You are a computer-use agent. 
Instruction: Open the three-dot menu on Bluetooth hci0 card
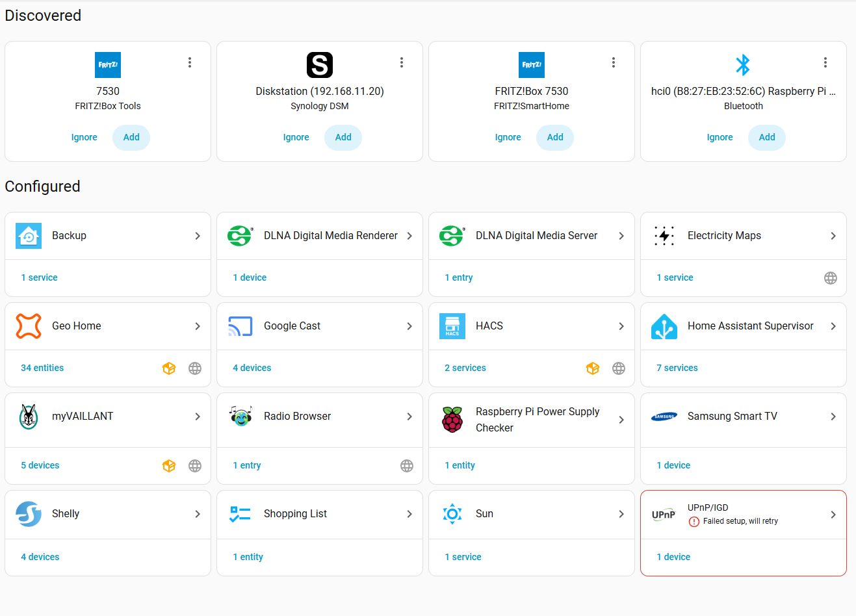[825, 62]
